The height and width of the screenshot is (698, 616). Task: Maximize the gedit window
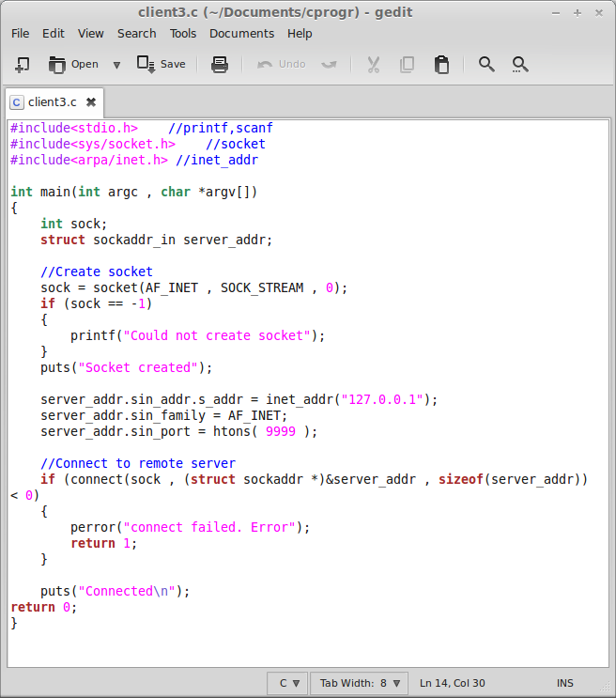click(x=577, y=13)
